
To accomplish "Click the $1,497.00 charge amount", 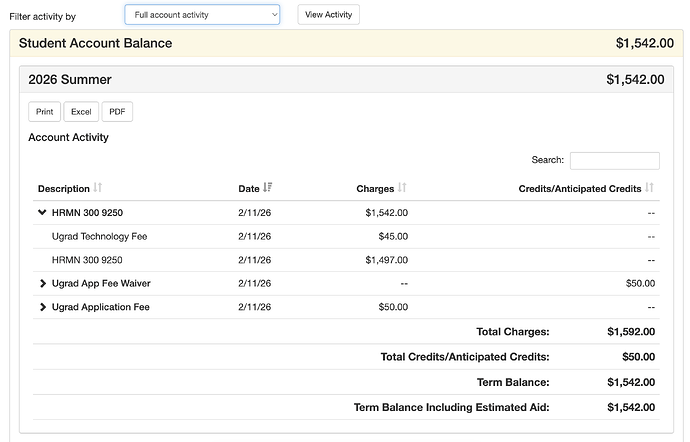I will pos(386,260).
